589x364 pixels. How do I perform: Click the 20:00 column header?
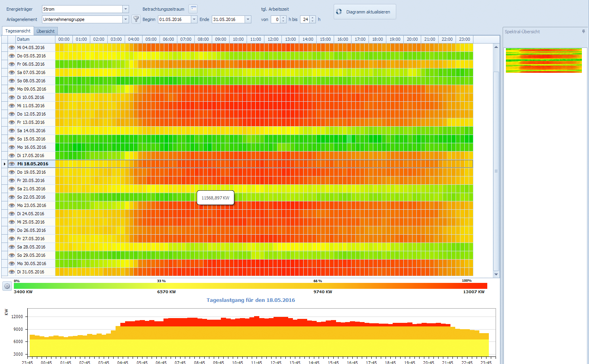coord(412,39)
